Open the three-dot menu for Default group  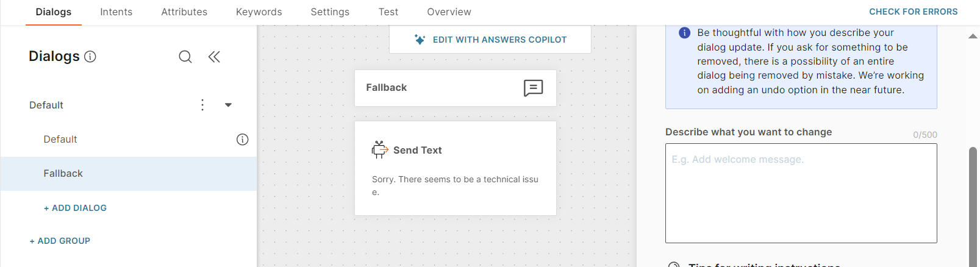coord(202,105)
